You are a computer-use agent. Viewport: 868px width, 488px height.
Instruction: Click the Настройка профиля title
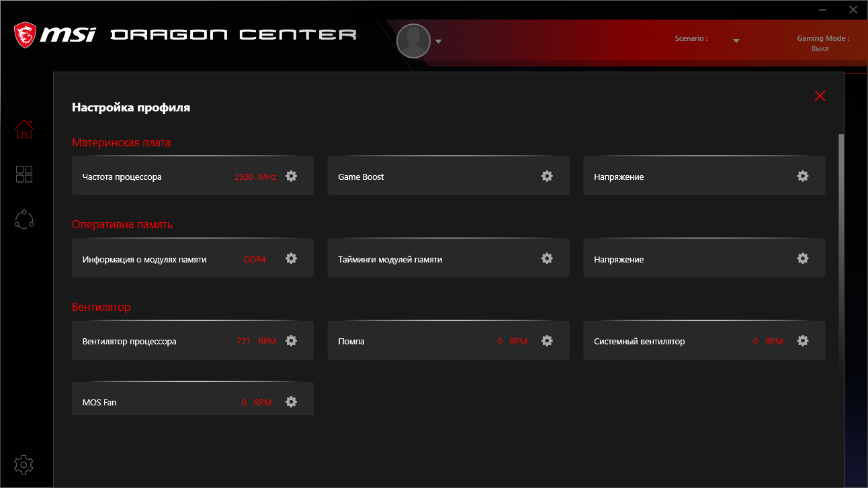[x=131, y=107]
